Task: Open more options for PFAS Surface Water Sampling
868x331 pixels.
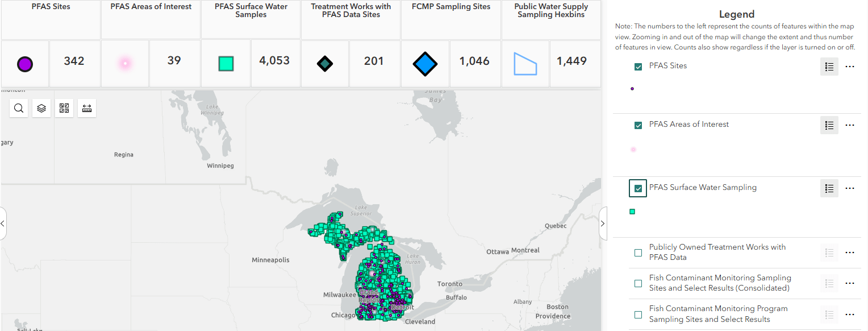Action: tap(850, 188)
